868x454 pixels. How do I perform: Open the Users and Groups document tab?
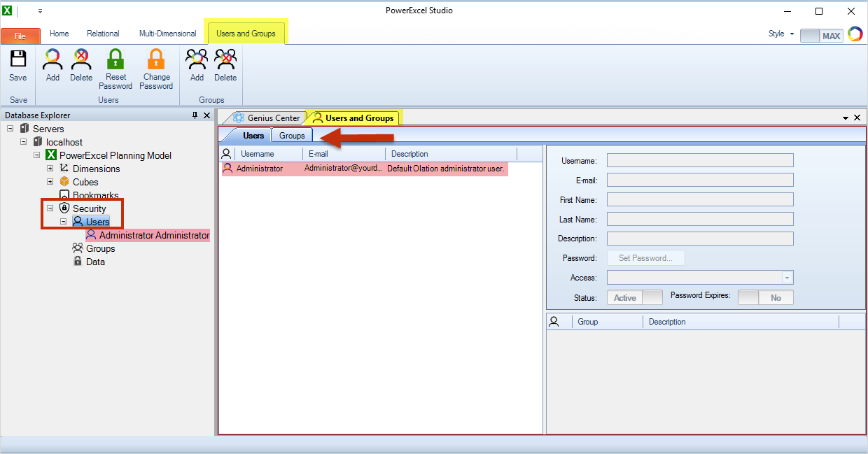(353, 118)
